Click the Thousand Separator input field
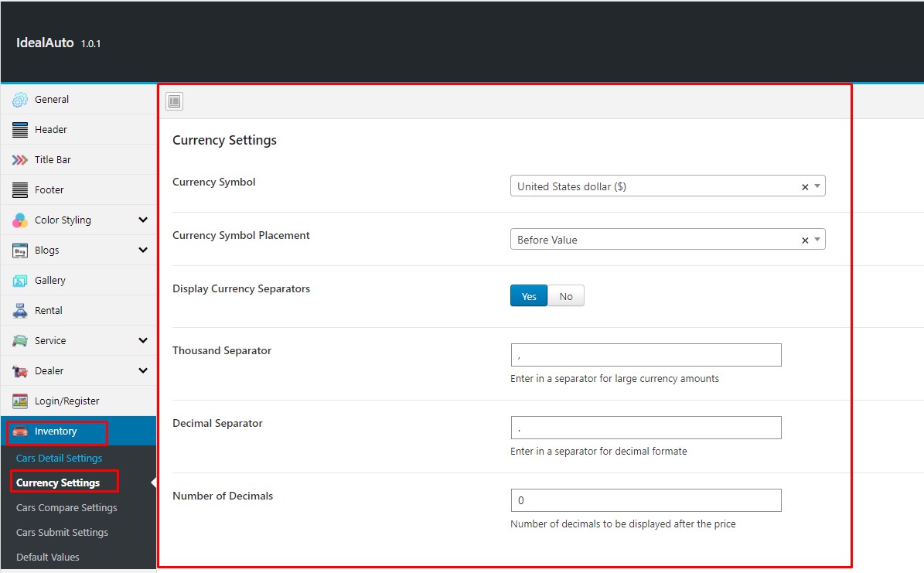 646,355
